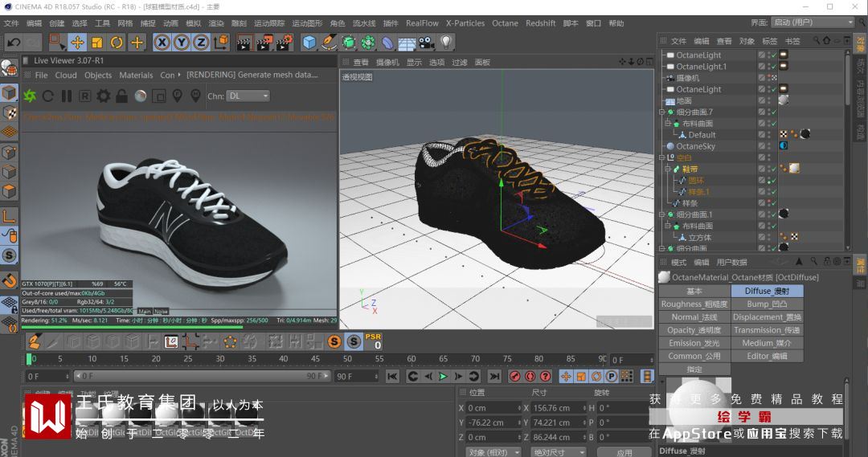Viewport: 868px width, 457px height.
Task: Click the black material swatch on 细分曲面.1
Action: (x=783, y=214)
